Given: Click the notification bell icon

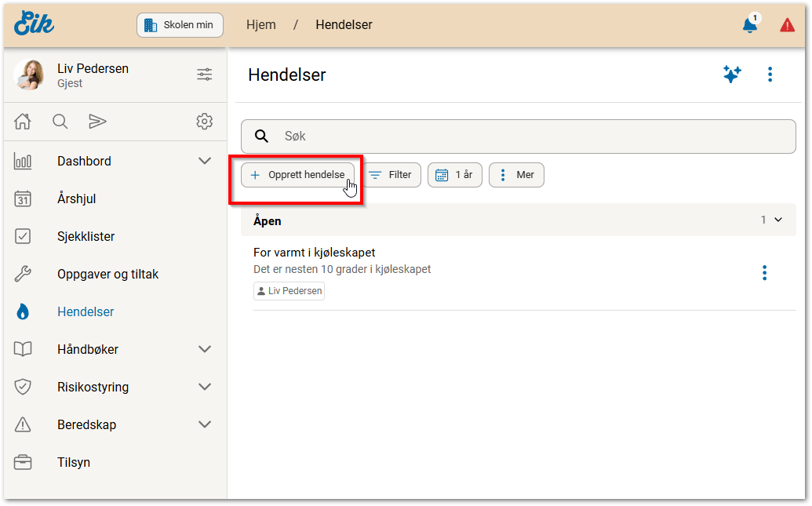Looking at the screenshot, I should pos(750,25).
